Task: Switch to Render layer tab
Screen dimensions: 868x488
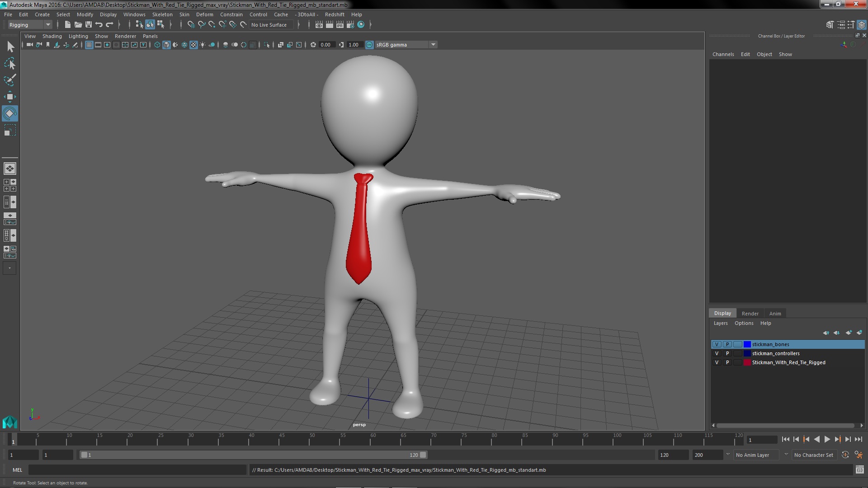Action: click(x=750, y=314)
